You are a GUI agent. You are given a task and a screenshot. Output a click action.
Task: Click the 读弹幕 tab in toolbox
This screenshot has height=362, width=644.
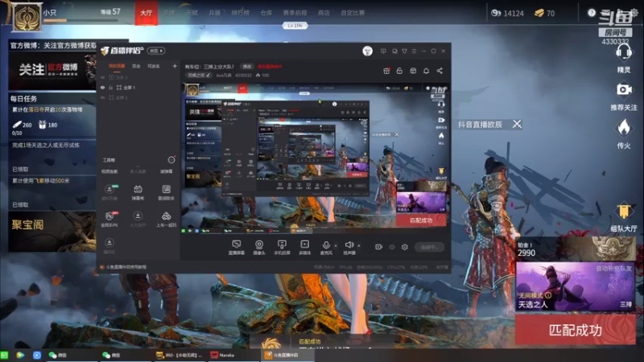click(x=167, y=171)
